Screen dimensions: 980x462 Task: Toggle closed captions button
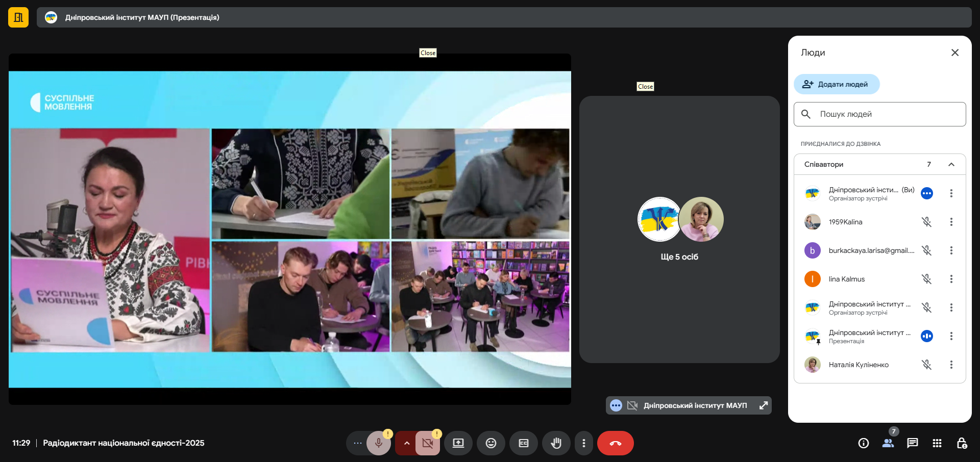pos(523,443)
